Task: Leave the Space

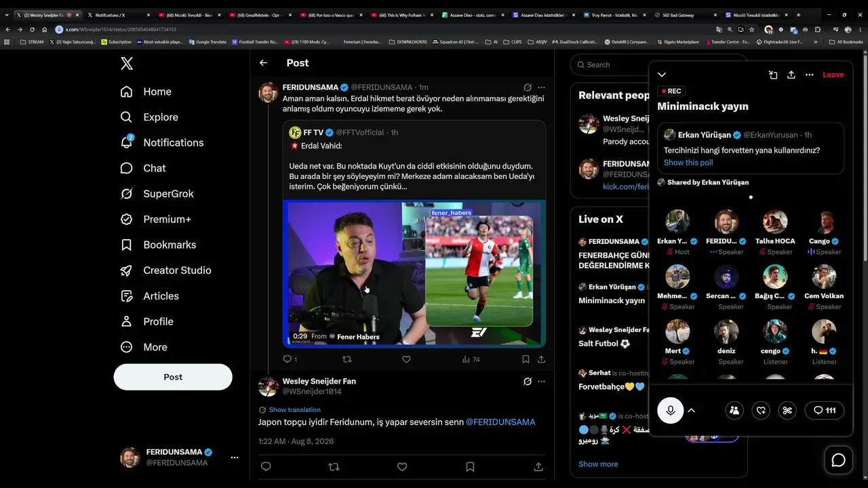Action: 833,75
